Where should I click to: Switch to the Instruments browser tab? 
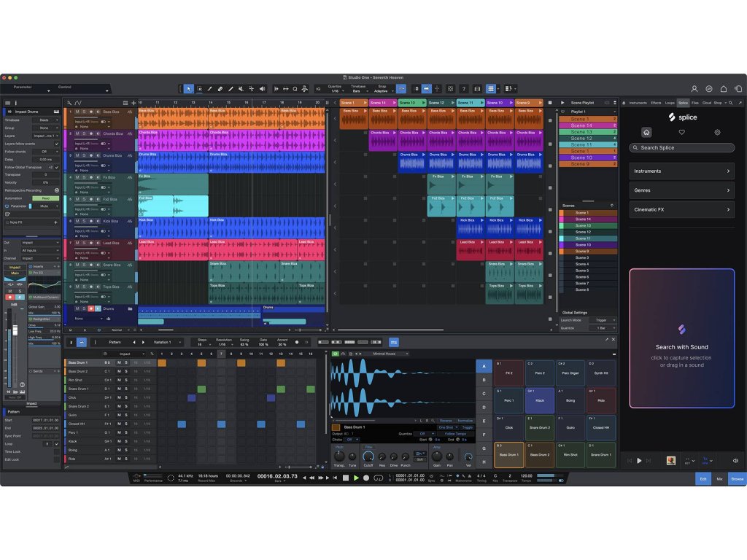pyautogui.click(x=638, y=103)
